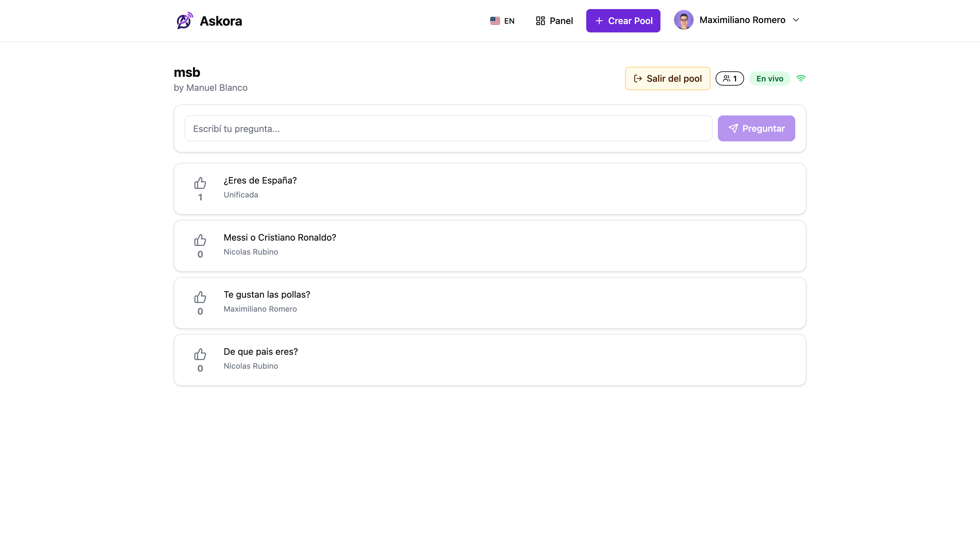
Task: Click Nicolas Rubino under De que pais eres
Action: click(x=251, y=366)
